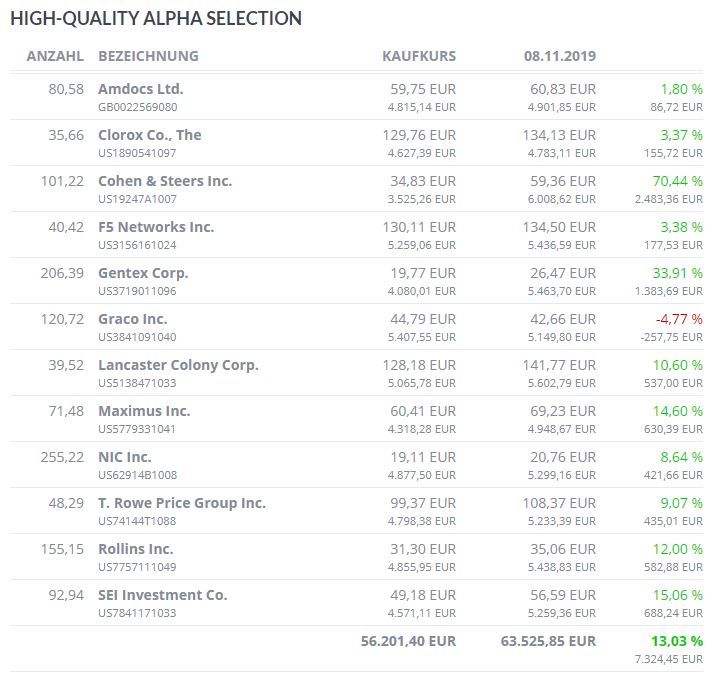Click the BEZEICHNUNG column header
Viewport: 713px width, 677px height.
(x=149, y=56)
